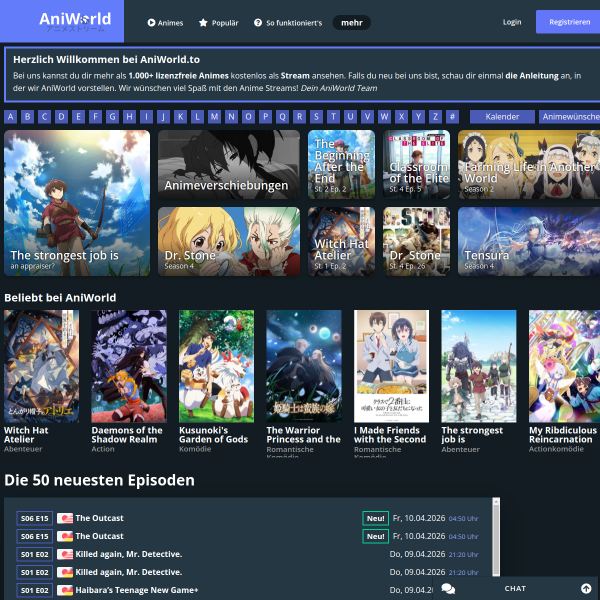Click English-sub flag beside The Outcast
Viewport: 600px width, 600px height.
point(65,518)
